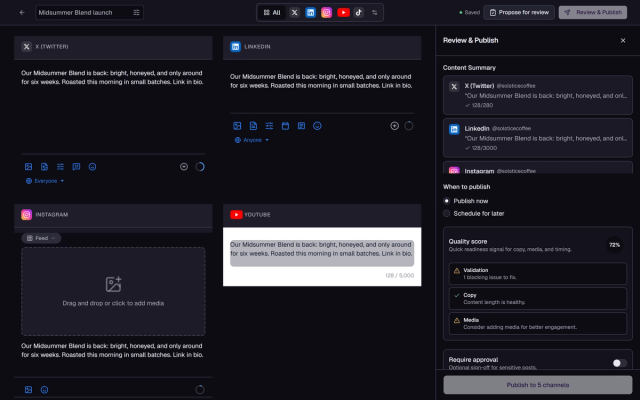
Task: Open the Instagram Feed type dropdown
Action: 41,238
